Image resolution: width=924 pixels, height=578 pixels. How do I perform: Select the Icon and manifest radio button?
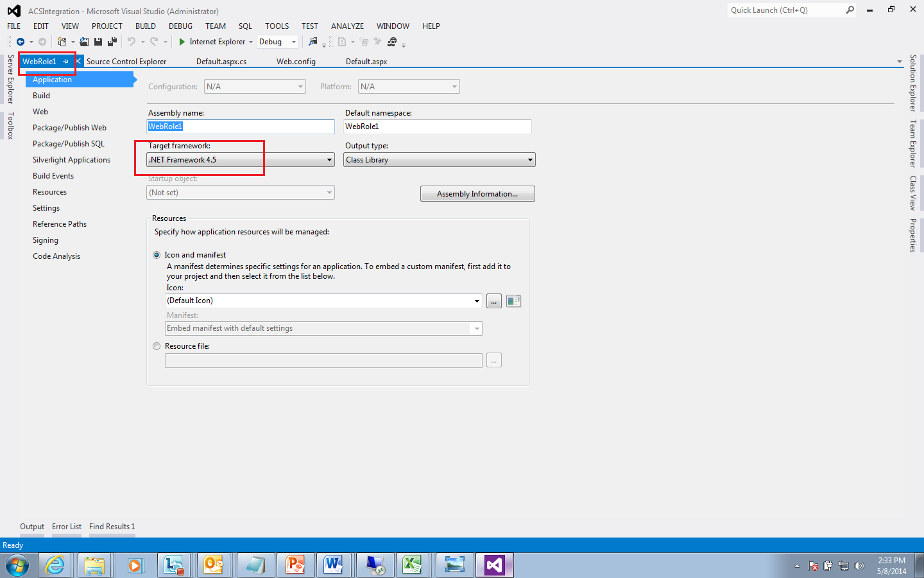coord(157,255)
